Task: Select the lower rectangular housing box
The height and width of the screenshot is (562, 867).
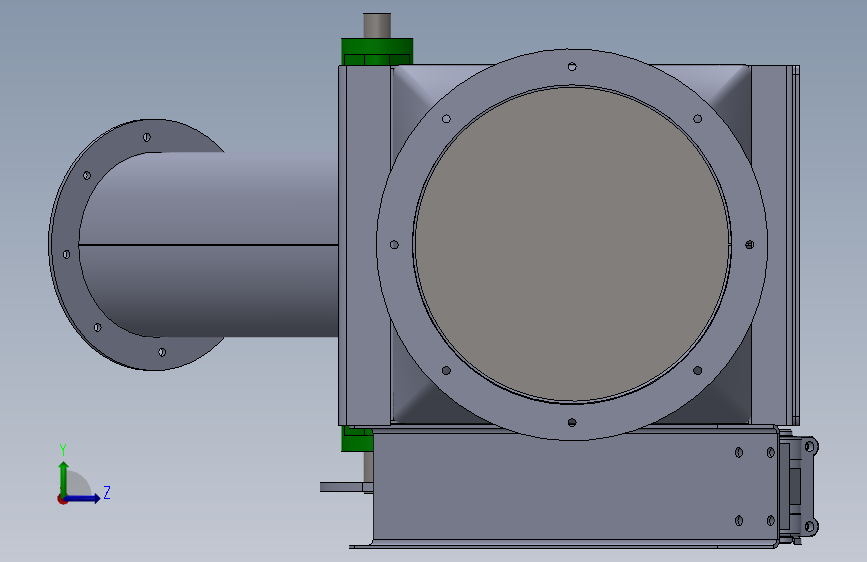Action: 575,487
